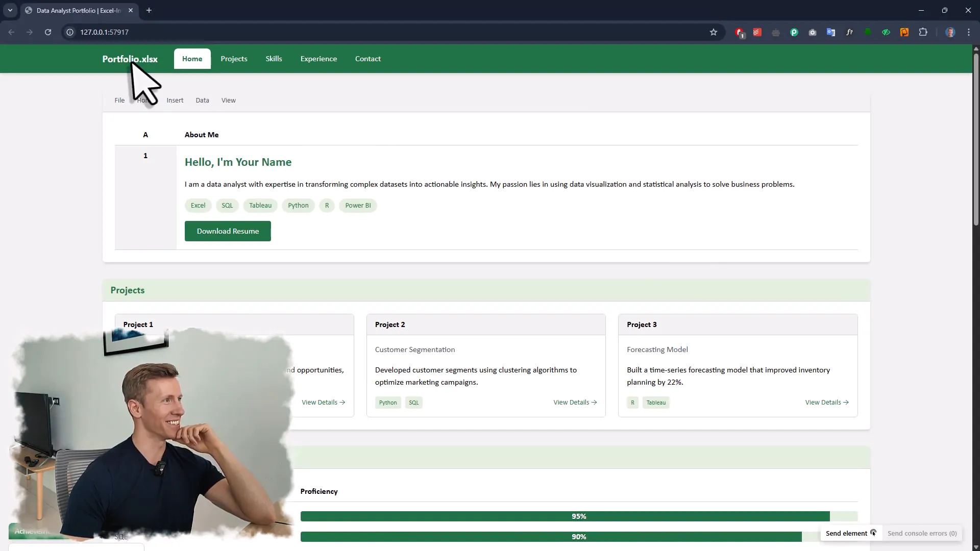Click the Download Resume button

228,231
